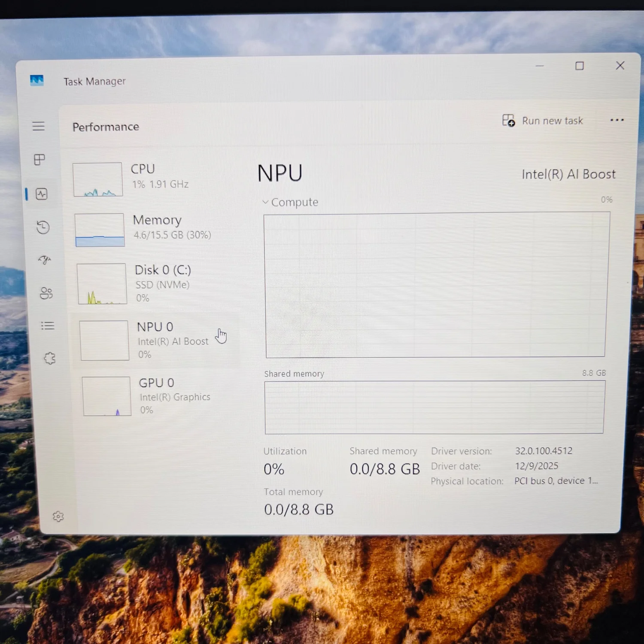Screen dimensions: 644x644
Task: Open the Users page icon
Action: click(x=46, y=293)
